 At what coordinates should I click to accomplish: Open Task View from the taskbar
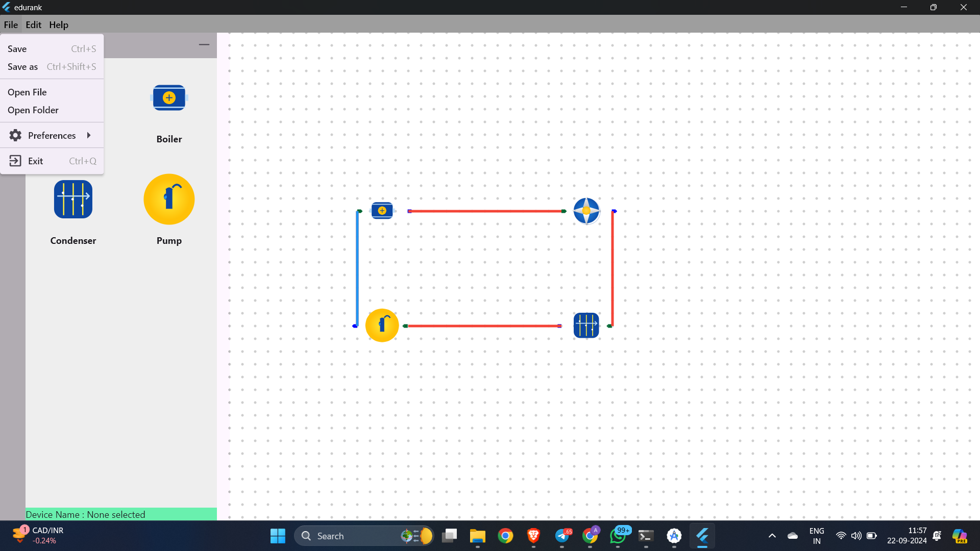[449, 536]
